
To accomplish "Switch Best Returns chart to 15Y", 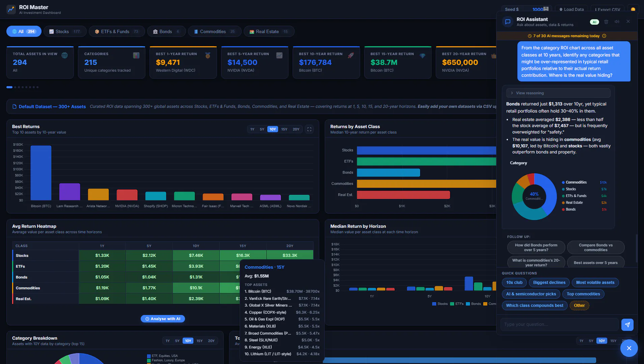I will point(284,129).
